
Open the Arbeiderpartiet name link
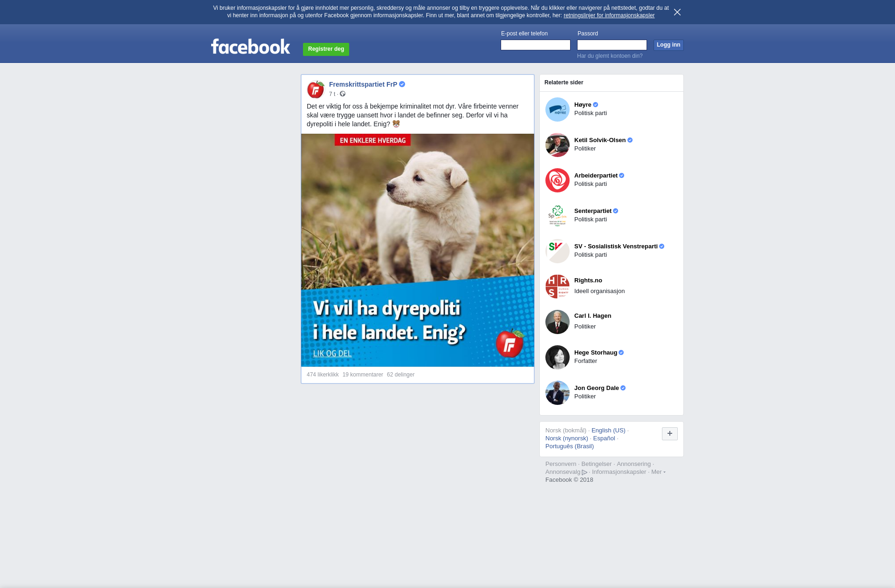[596, 176]
